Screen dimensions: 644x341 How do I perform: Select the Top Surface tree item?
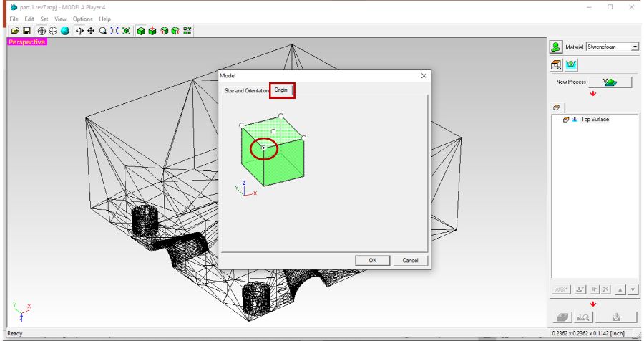coord(595,120)
